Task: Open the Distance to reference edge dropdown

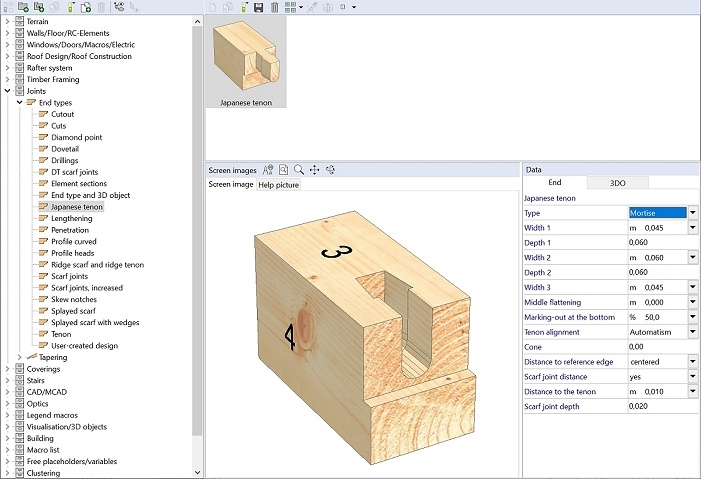Action: click(693, 361)
